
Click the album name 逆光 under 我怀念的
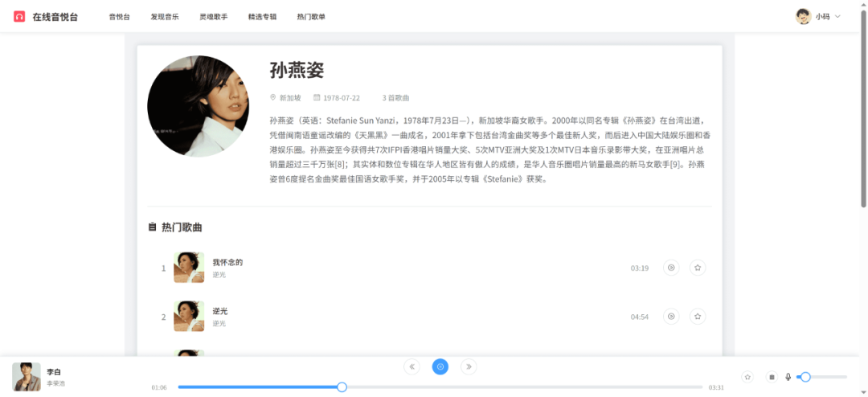pyautogui.click(x=219, y=275)
